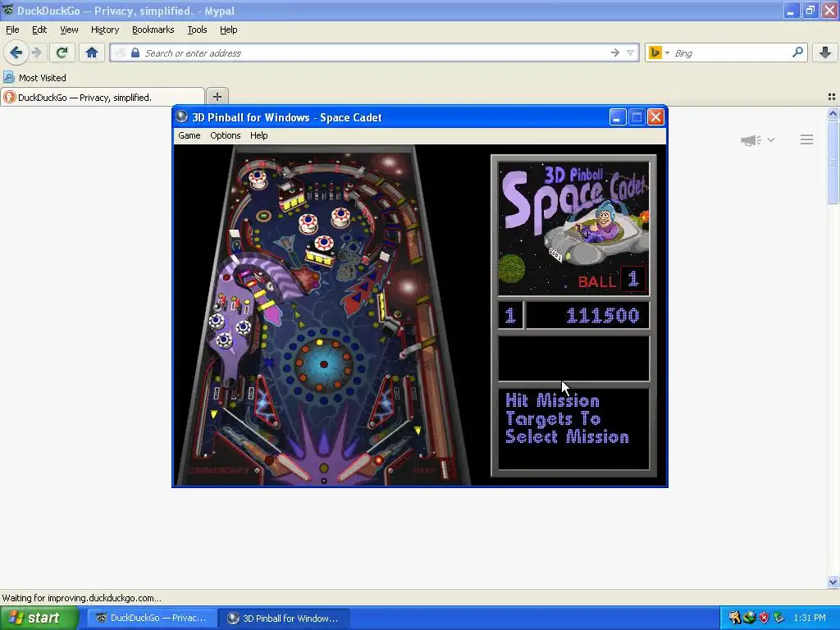Click the search magnifier icon in Bing box
Image resolution: width=840 pixels, height=630 pixels.
coord(797,52)
